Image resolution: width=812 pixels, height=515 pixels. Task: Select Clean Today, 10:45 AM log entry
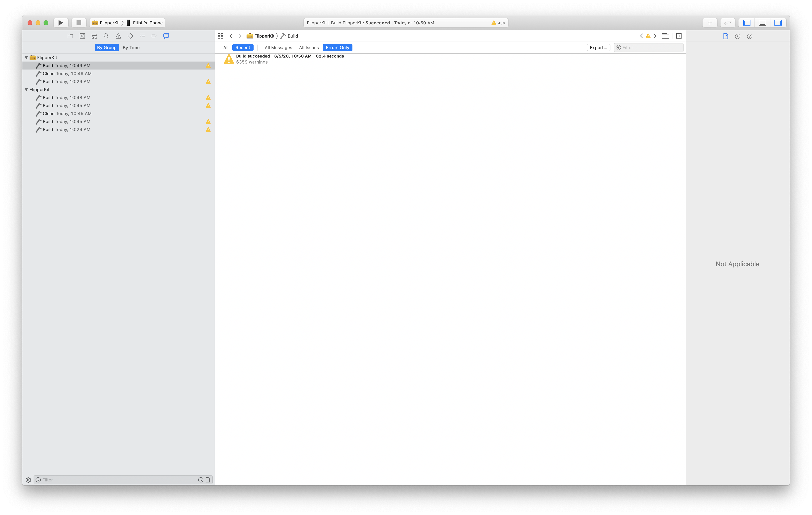tap(67, 114)
